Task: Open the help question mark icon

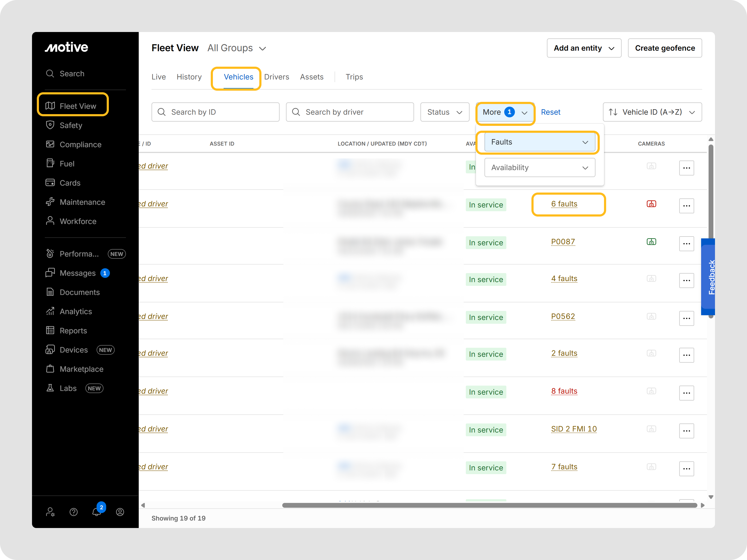Action: click(74, 512)
